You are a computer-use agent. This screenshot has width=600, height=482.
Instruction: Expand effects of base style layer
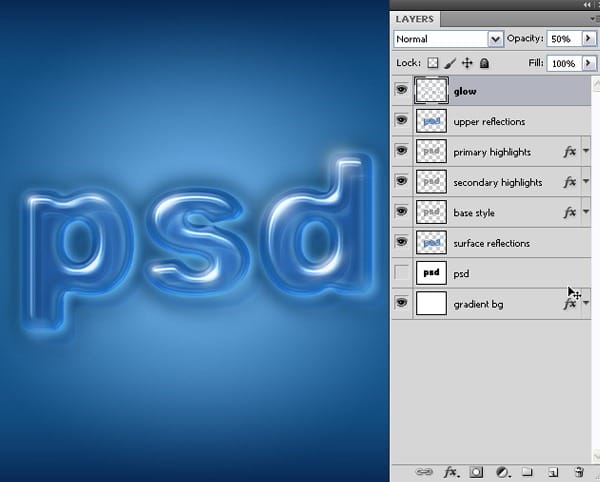click(586, 211)
